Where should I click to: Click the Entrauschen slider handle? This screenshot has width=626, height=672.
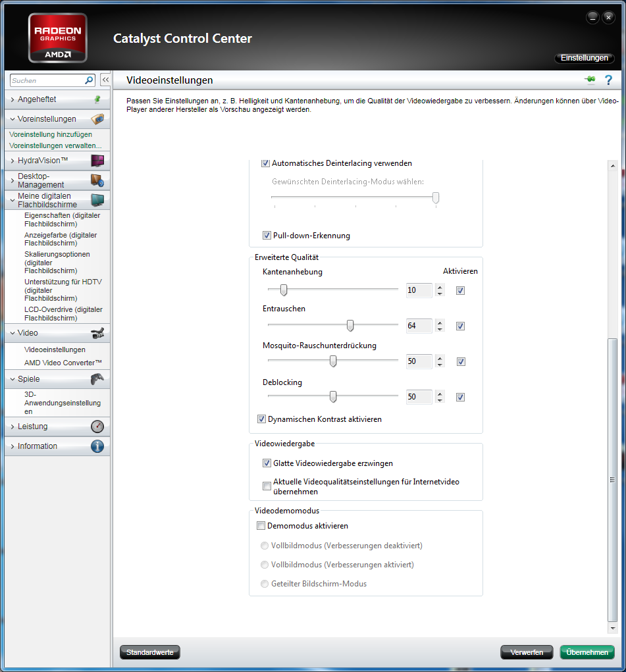(350, 325)
